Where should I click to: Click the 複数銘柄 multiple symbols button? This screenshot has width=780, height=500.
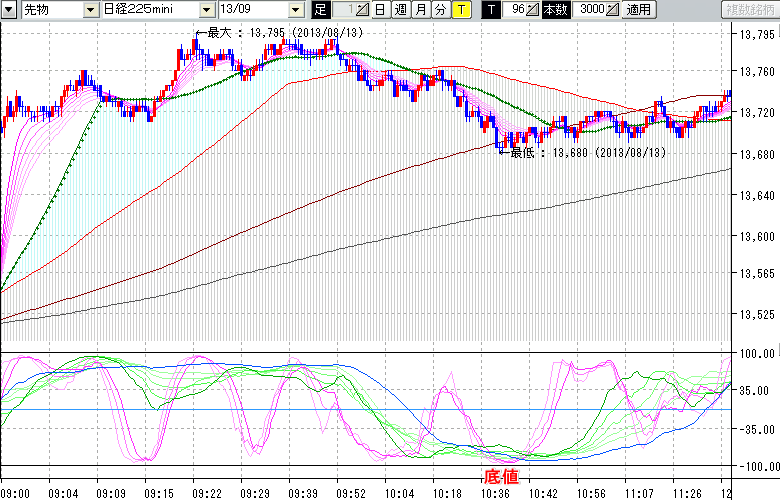click(746, 9)
